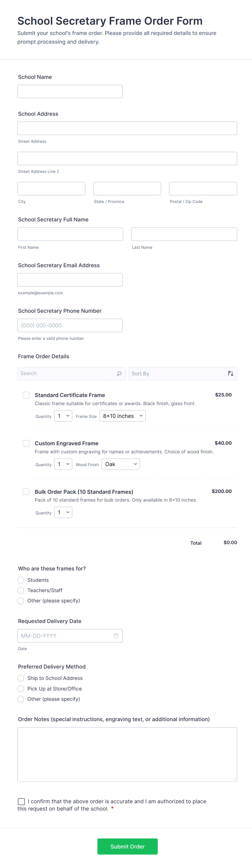
Task: Focus the School Name input field
Action: [70, 92]
